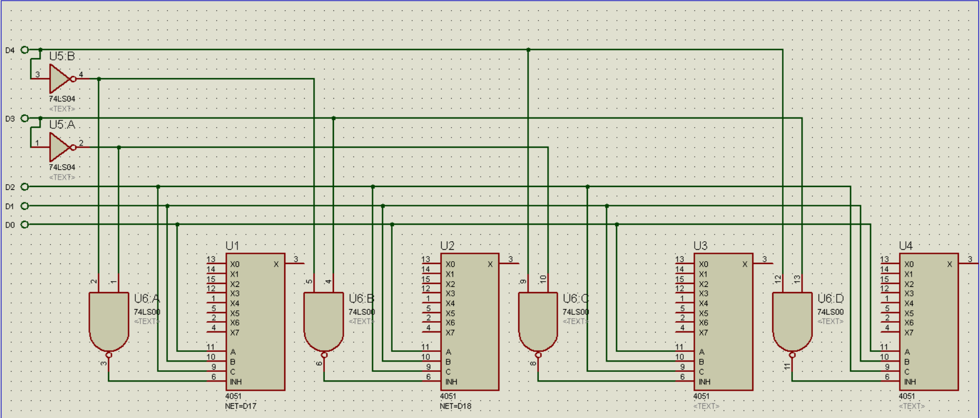
Task: Click the U2 reference label
Action: tap(447, 246)
